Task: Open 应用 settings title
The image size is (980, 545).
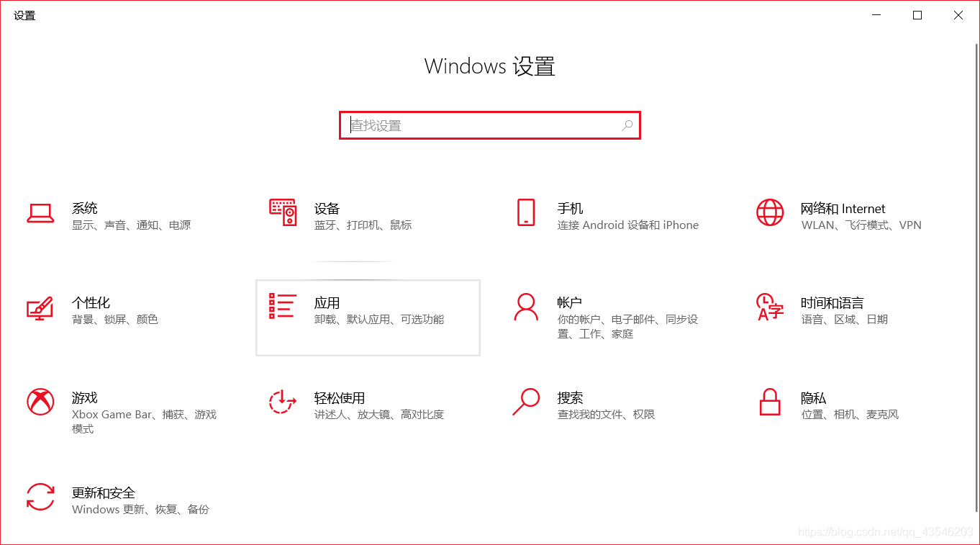Action: click(327, 303)
